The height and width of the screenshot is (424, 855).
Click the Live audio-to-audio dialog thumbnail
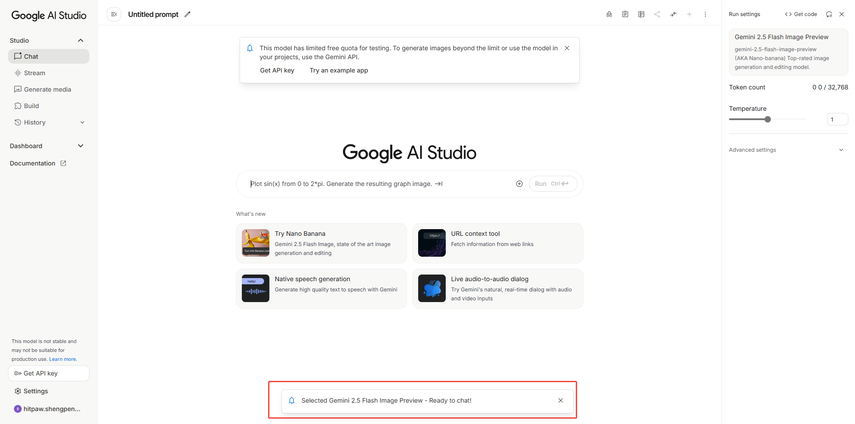click(x=432, y=288)
